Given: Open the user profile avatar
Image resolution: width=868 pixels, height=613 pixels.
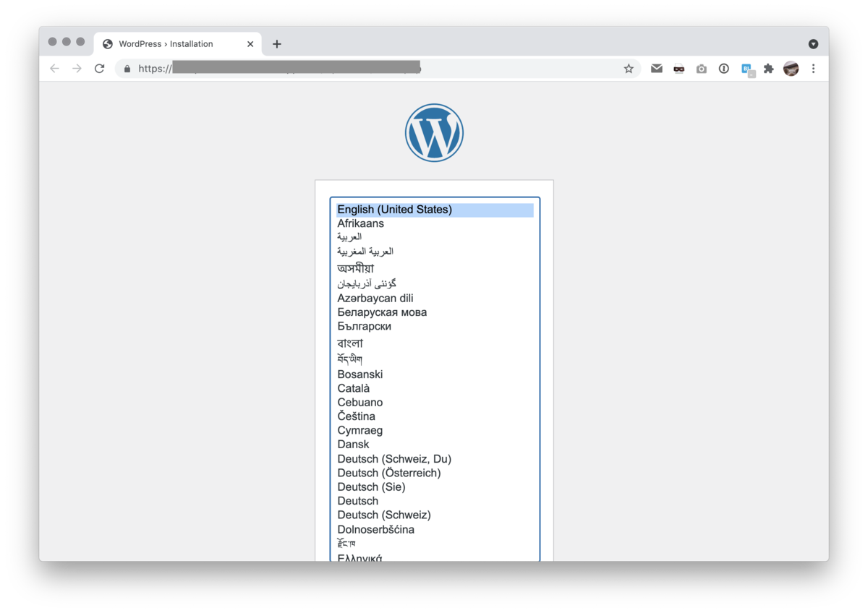Looking at the screenshot, I should click(791, 69).
